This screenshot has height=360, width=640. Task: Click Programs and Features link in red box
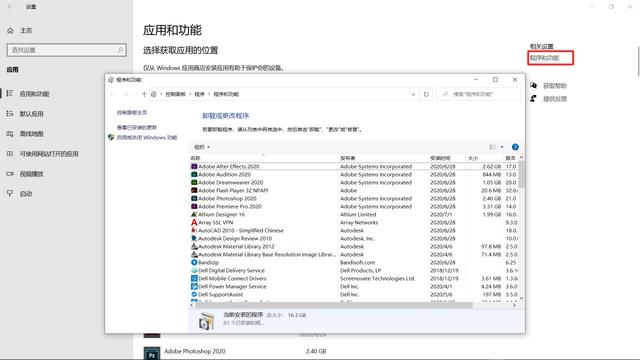pyautogui.click(x=544, y=58)
